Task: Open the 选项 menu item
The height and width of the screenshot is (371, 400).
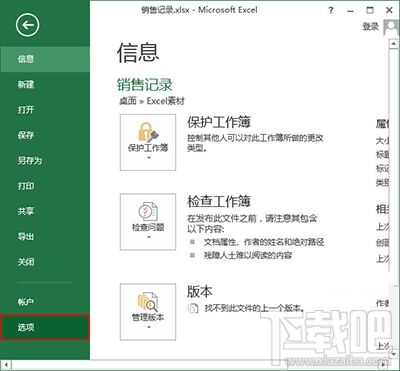Action: coord(45,327)
